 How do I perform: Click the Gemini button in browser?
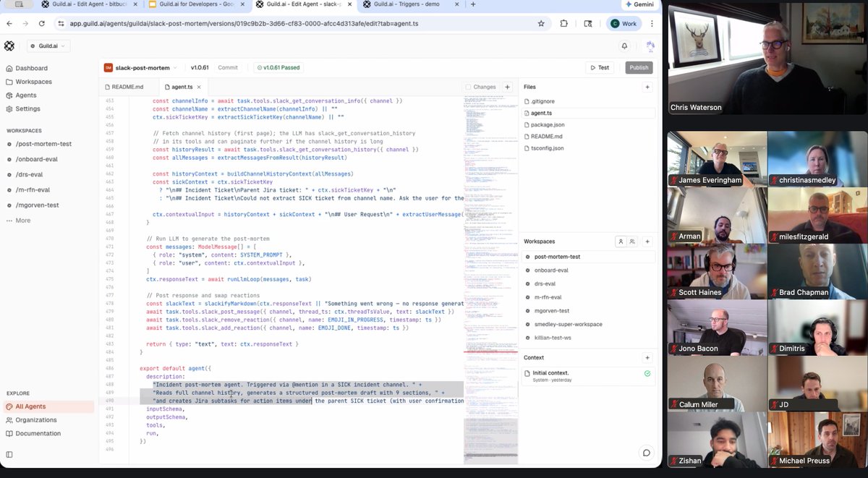point(639,4)
